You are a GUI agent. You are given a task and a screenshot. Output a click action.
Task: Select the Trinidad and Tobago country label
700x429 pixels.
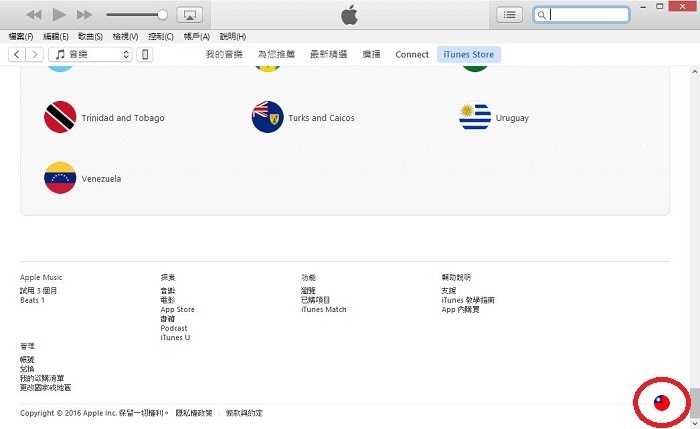[123, 118]
